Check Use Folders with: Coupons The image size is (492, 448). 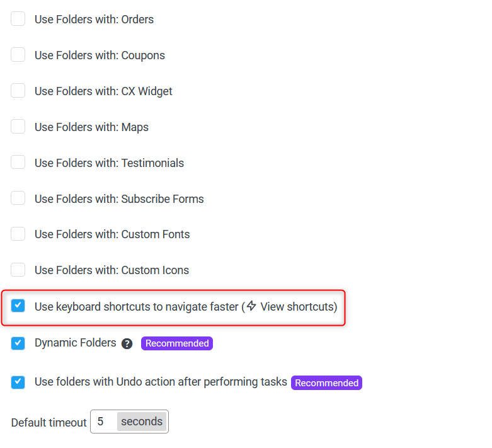tap(18, 55)
